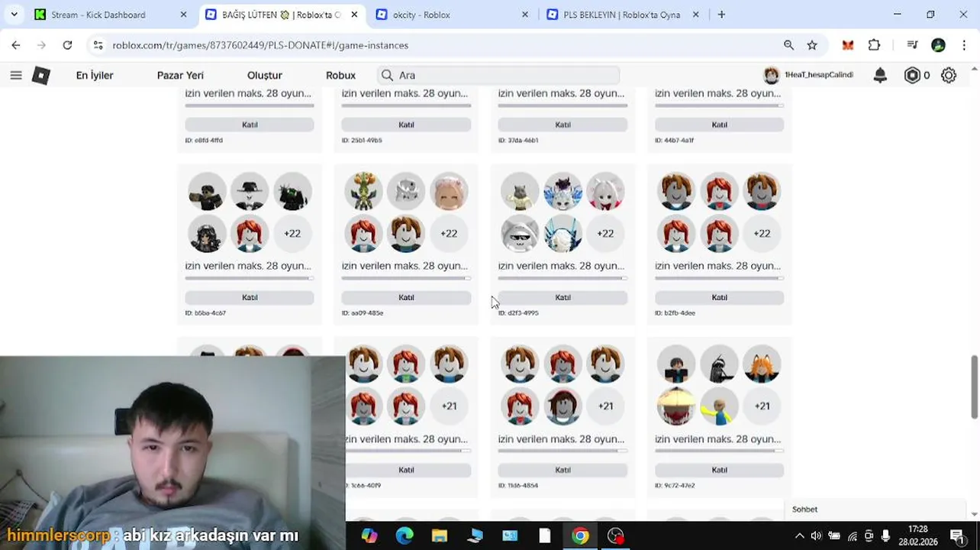Open the En İyiler menu item
The height and width of the screenshot is (550, 980).
95,75
